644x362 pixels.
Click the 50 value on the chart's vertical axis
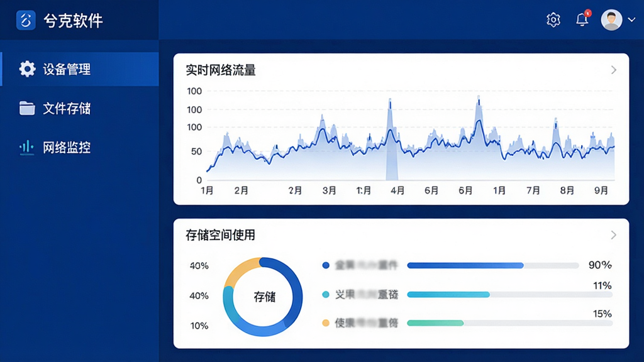[196, 151]
